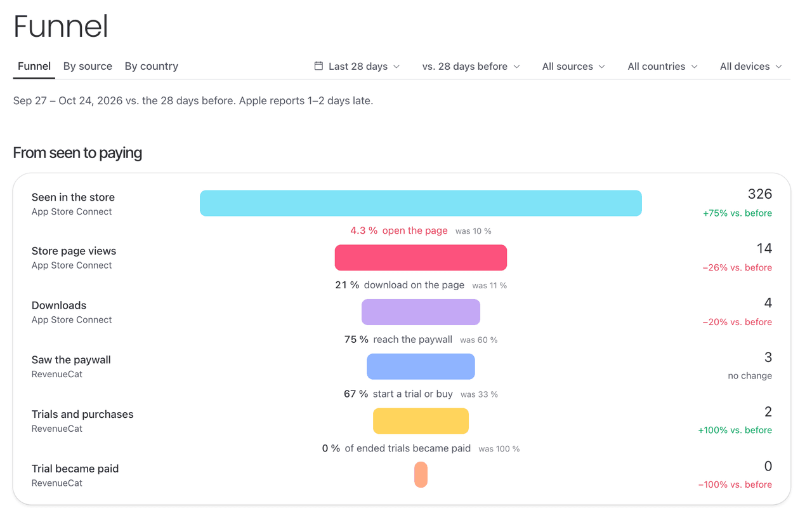Select the "was 100 %" previous rate
This screenshot has height=508, width=812.
tap(499, 449)
